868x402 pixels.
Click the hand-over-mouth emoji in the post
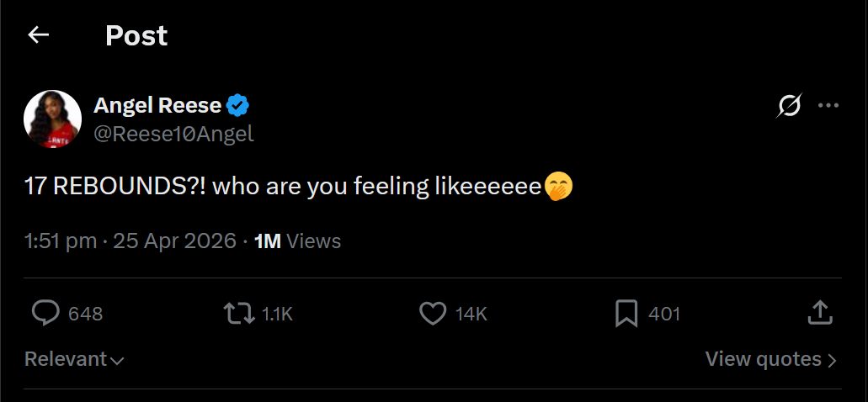click(558, 186)
